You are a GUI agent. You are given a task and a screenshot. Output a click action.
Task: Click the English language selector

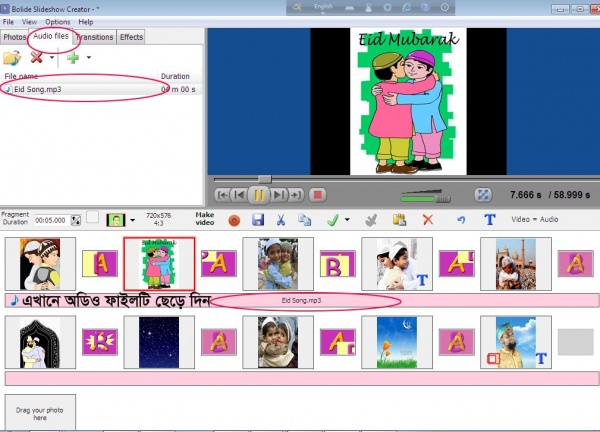pos(323,7)
